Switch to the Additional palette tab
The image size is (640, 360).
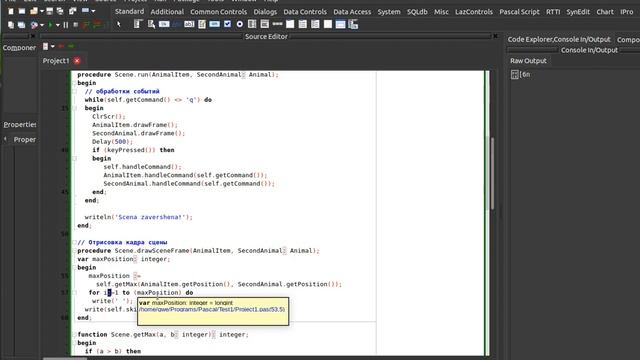tap(167, 12)
